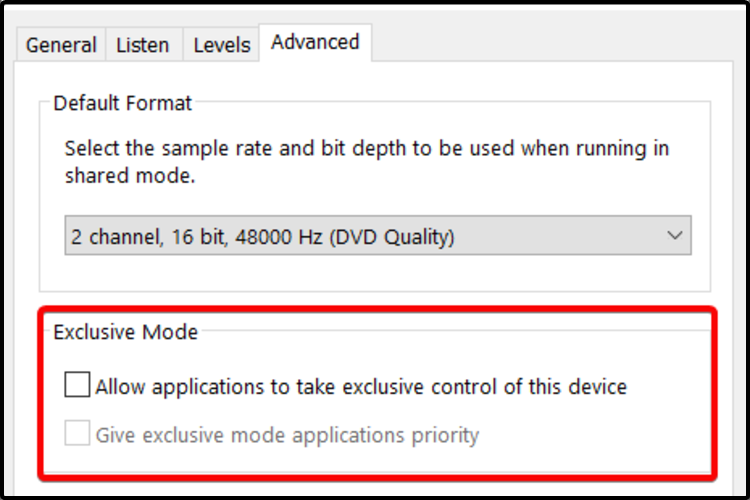The image size is (750, 500).
Task: Expand the Default Format dropdown arrow
Action: 675,237
